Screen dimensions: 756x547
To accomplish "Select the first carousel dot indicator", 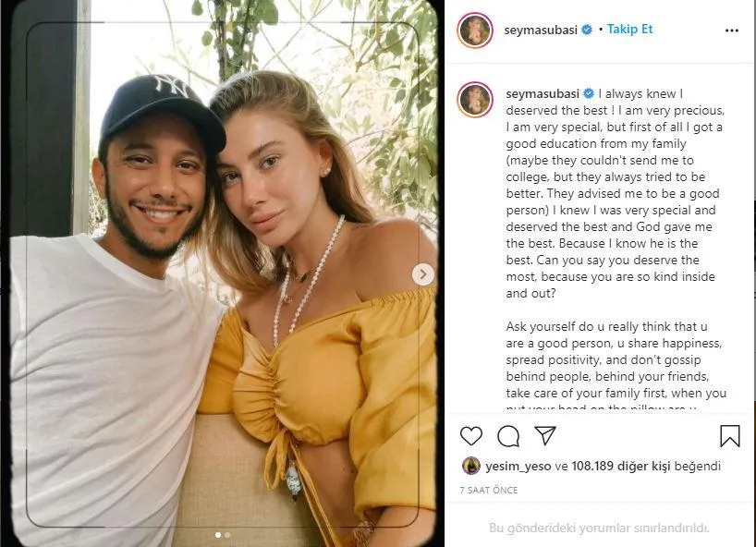I will pyautogui.click(x=218, y=535).
